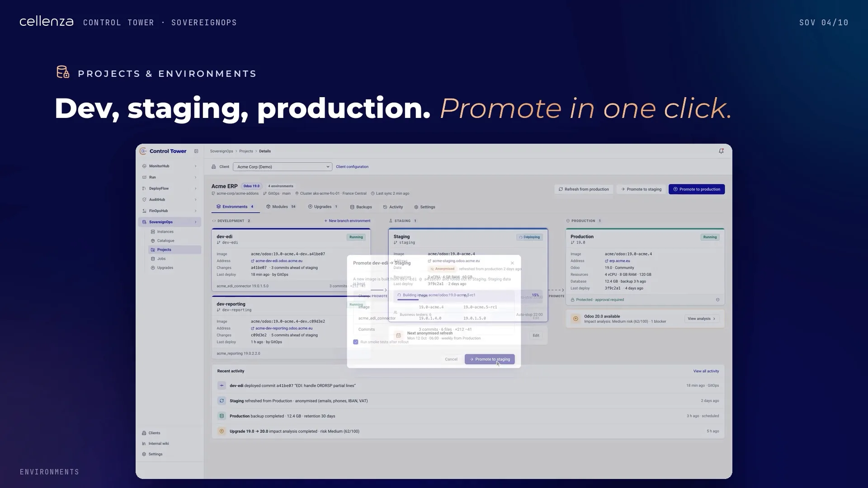
Task: Expand the MonitorHub sidebar section
Action: click(x=170, y=166)
